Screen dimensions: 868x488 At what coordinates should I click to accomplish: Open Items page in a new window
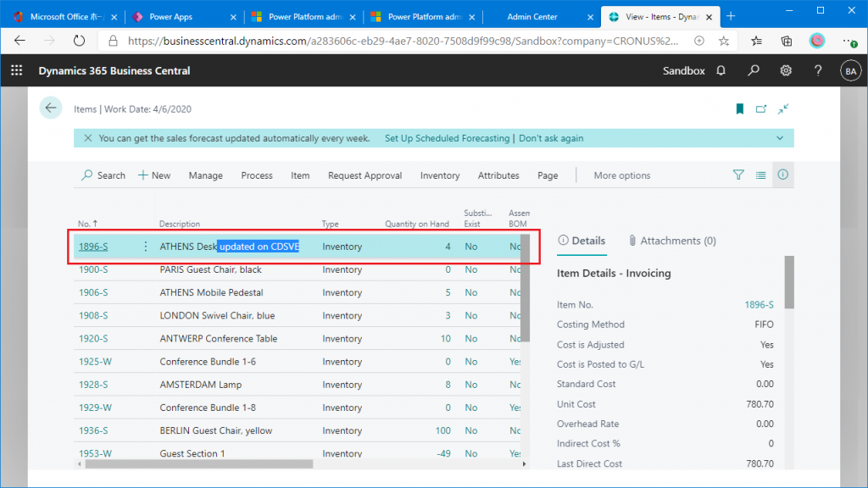click(x=761, y=109)
